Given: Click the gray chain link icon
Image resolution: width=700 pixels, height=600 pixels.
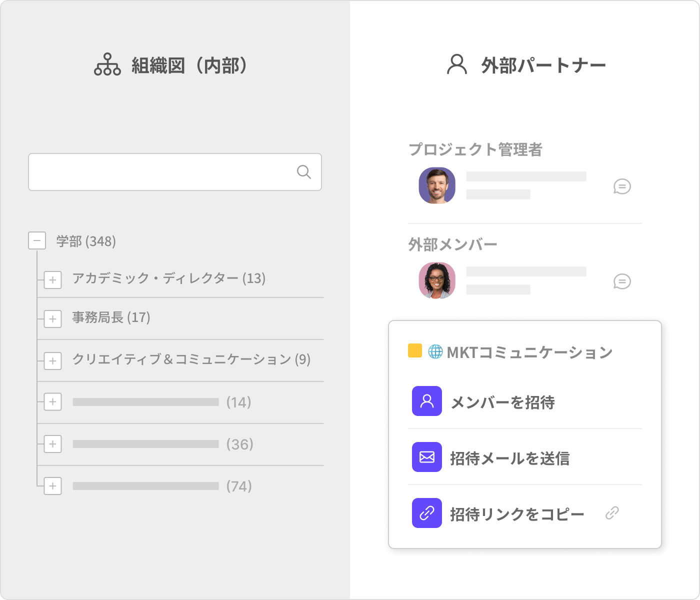Looking at the screenshot, I should tap(612, 513).
